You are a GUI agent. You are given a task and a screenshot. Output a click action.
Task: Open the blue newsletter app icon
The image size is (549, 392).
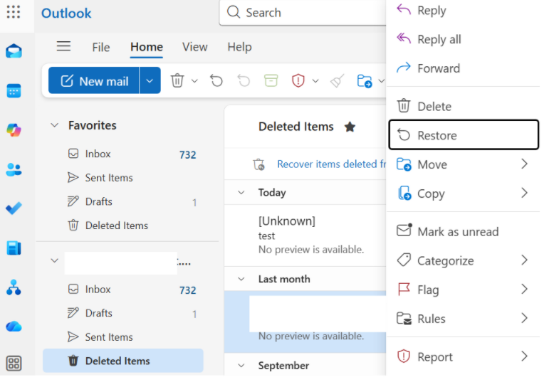point(14,248)
